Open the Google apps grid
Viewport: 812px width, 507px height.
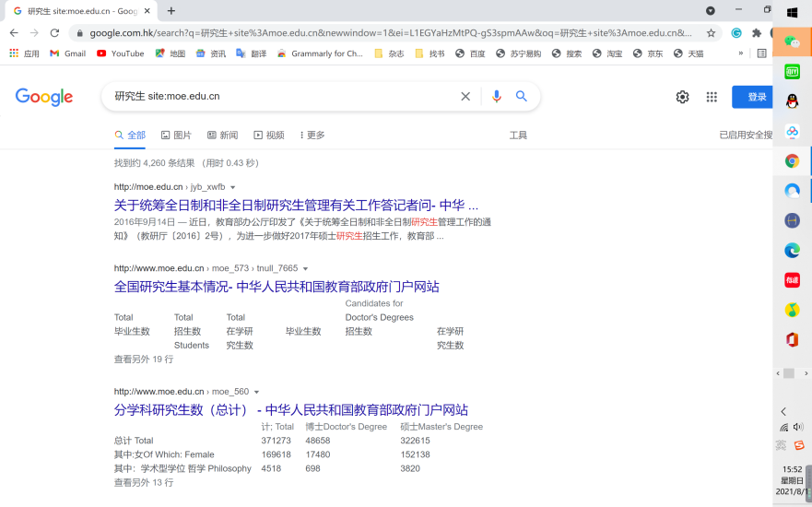click(712, 97)
